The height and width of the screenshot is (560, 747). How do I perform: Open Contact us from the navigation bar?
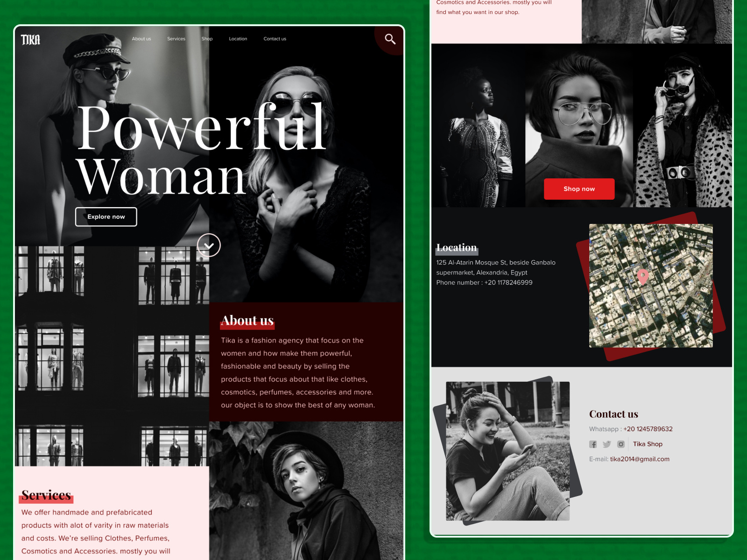pyautogui.click(x=275, y=39)
